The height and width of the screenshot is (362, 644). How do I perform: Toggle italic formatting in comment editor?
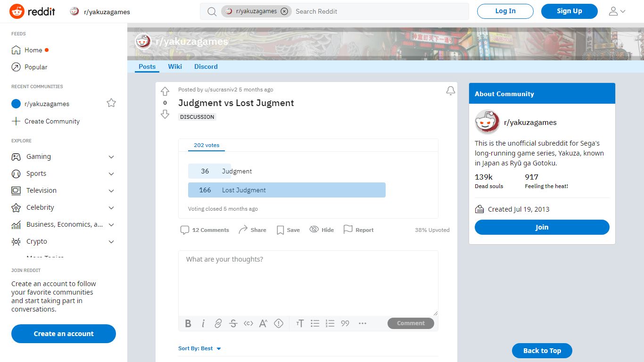[x=203, y=323]
